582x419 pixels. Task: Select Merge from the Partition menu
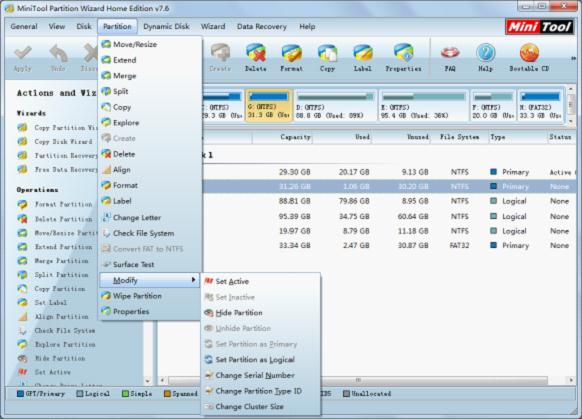click(150, 76)
